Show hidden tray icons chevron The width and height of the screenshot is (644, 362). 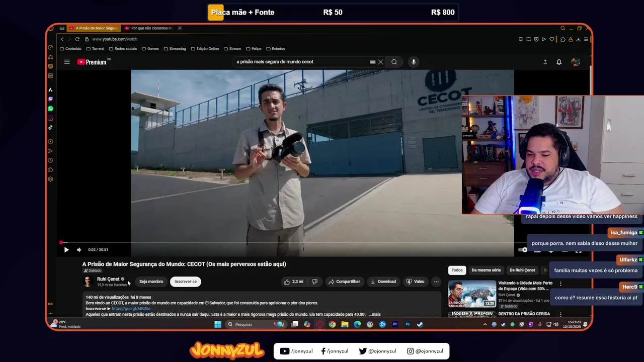[485, 324]
